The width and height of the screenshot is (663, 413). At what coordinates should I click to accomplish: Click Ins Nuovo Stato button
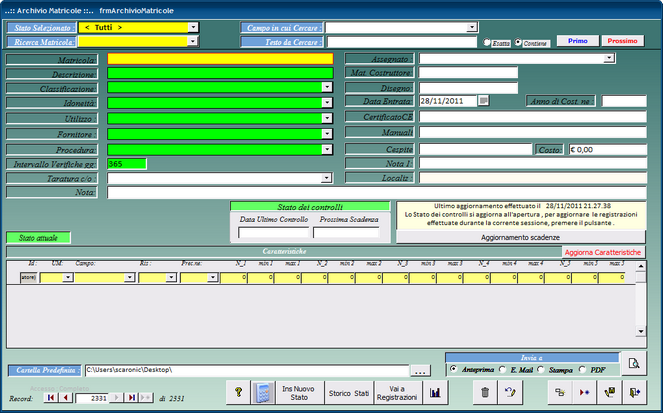[x=299, y=393]
